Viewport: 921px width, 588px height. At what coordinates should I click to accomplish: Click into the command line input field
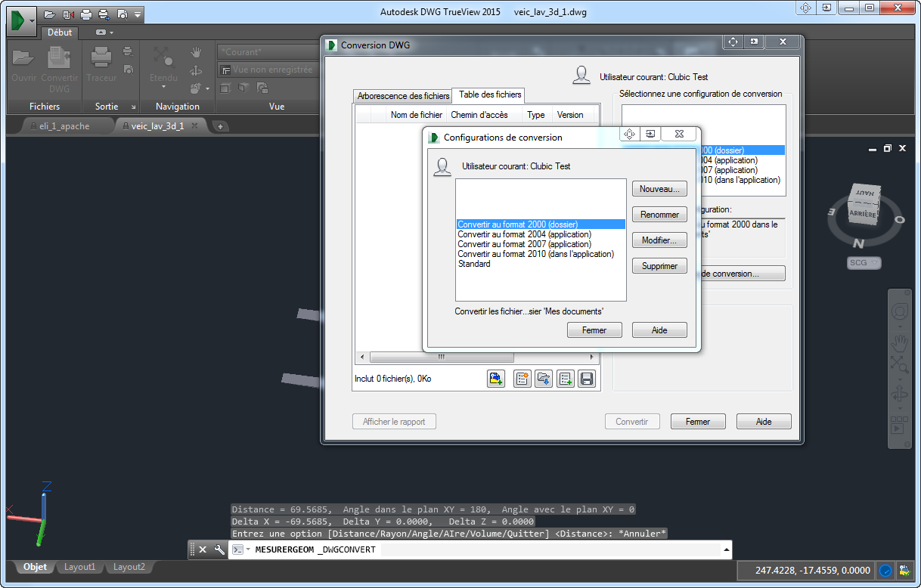click(x=484, y=549)
